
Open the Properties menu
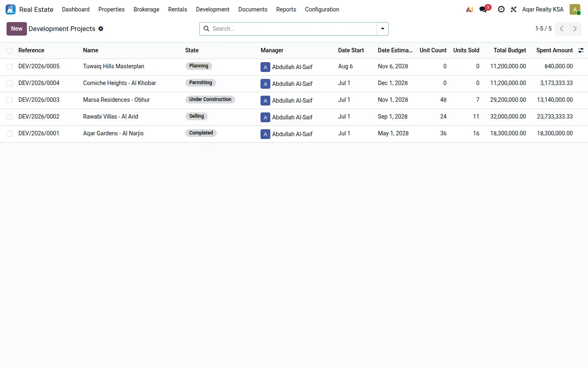tap(111, 9)
